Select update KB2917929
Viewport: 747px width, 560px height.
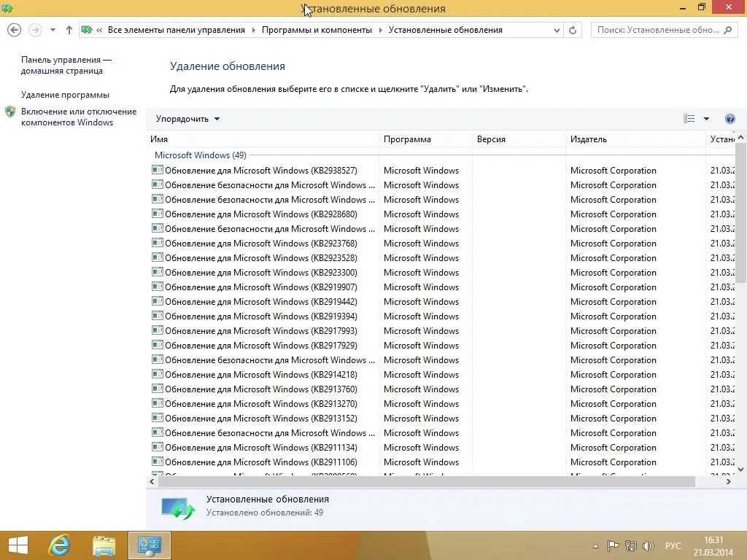pyautogui.click(x=261, y=345)
